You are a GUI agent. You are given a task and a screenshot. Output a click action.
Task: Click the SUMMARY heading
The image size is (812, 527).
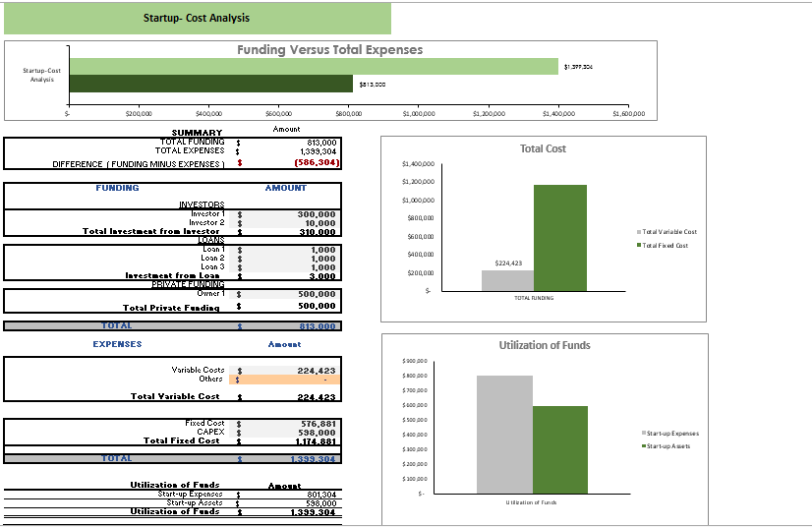197,133
